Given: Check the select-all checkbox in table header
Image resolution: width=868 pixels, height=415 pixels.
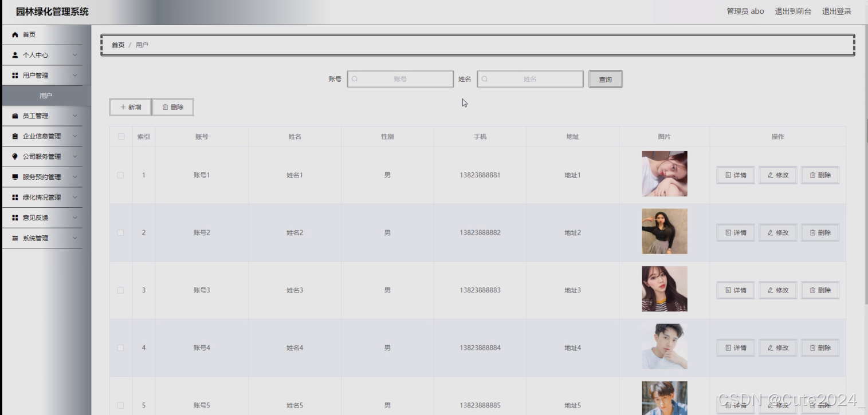Looking at the screenshot, I should (120, 136).
